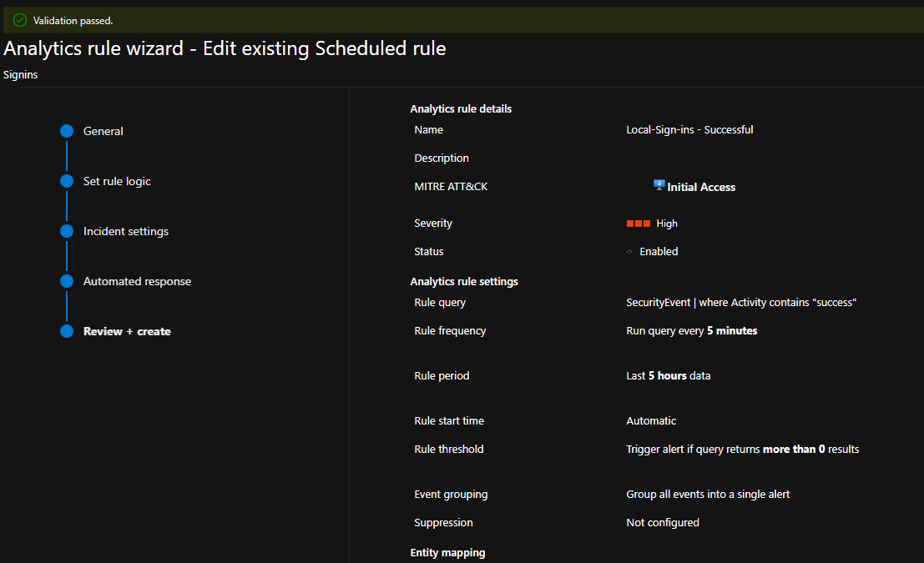Click the 'Entity mapping' heading
This screenshot has height=563, width=924.
coord(448,553)
